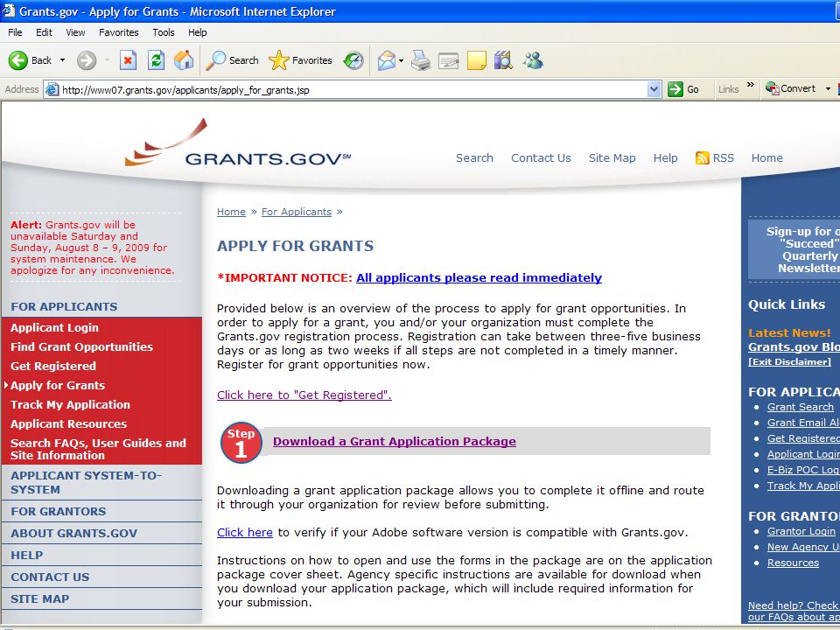Print page using printer icon
Image resolution: width=840 pixels, height=630 pixels.
coord(421,60)
